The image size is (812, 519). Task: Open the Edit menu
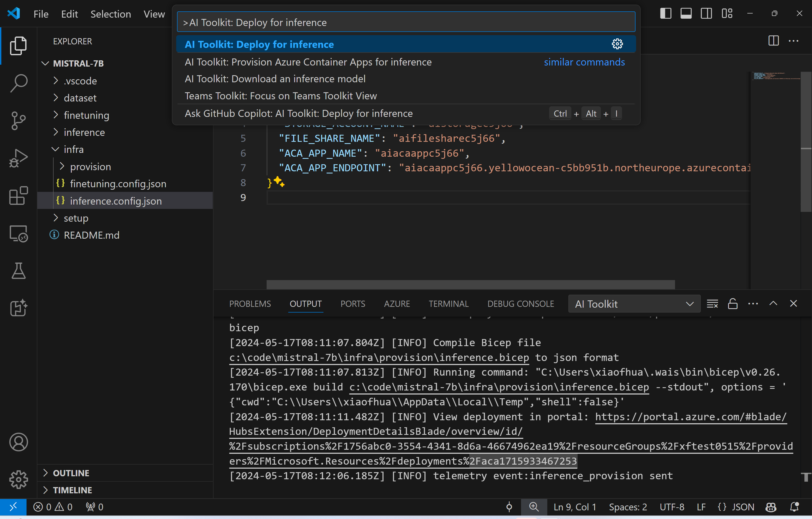(70, 14)
